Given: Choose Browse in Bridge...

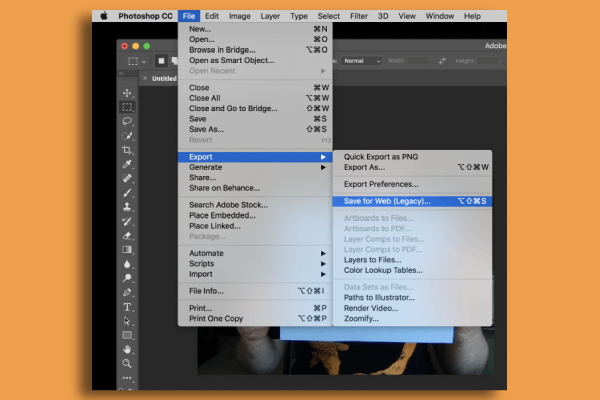Looking at the screenshot, I should coord(255,50).
